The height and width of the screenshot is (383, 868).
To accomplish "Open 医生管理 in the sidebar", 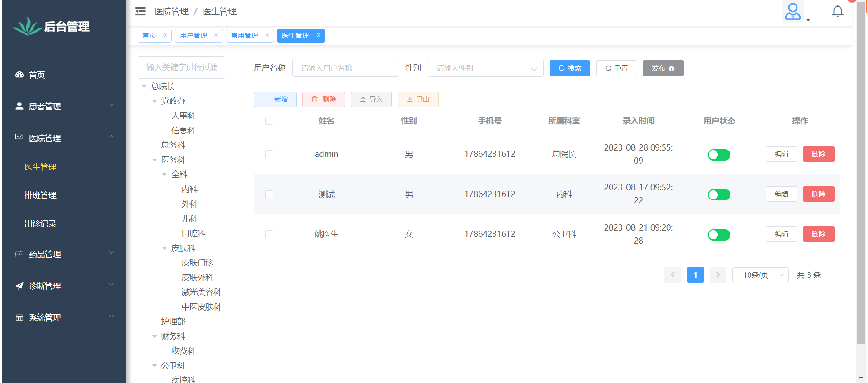I will tap(40, 167).
